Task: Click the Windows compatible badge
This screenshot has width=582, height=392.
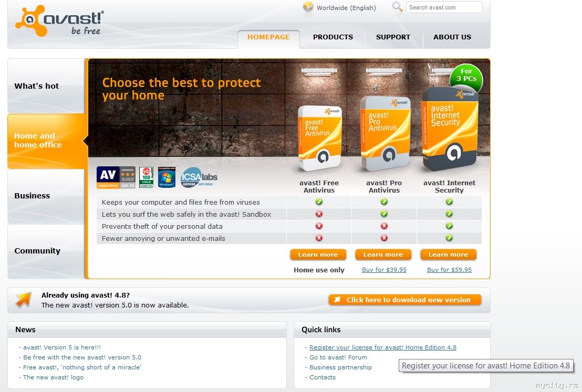Action: [x=167, y=177]
